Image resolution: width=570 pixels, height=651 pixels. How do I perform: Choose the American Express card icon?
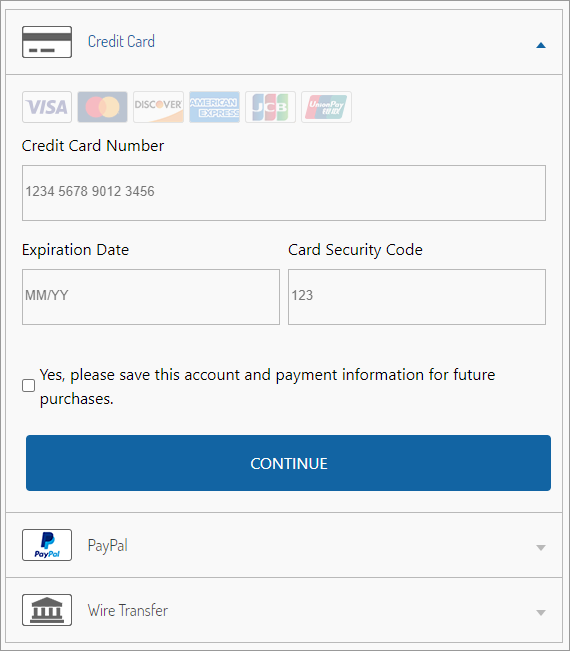pyautogui.click(x=214, y=107)
